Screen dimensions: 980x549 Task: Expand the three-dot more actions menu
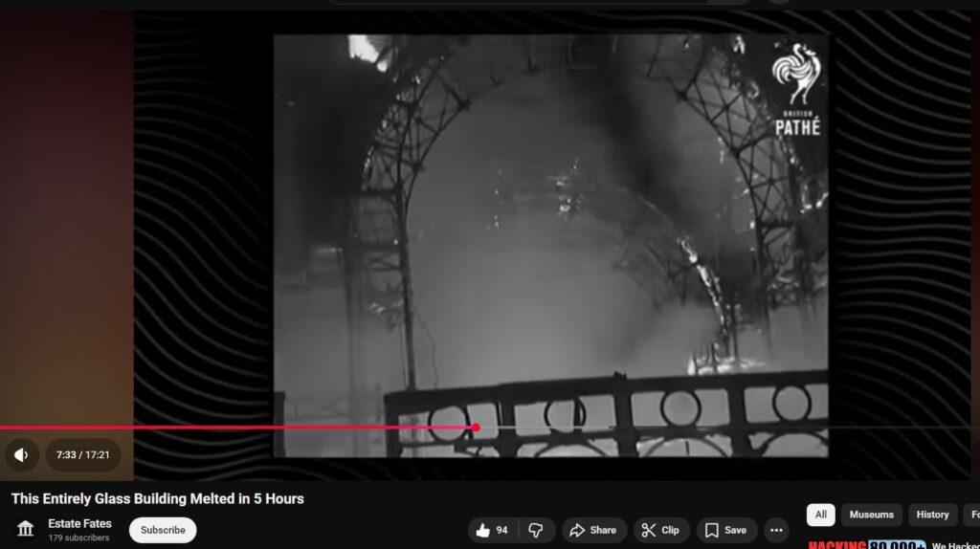[776, 530]
